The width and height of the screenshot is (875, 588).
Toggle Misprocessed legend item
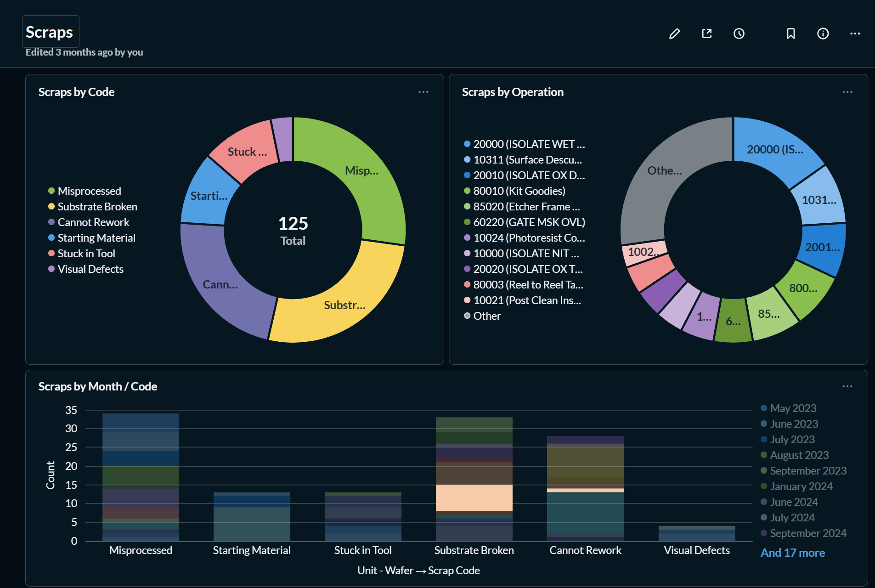click(85, 191)
